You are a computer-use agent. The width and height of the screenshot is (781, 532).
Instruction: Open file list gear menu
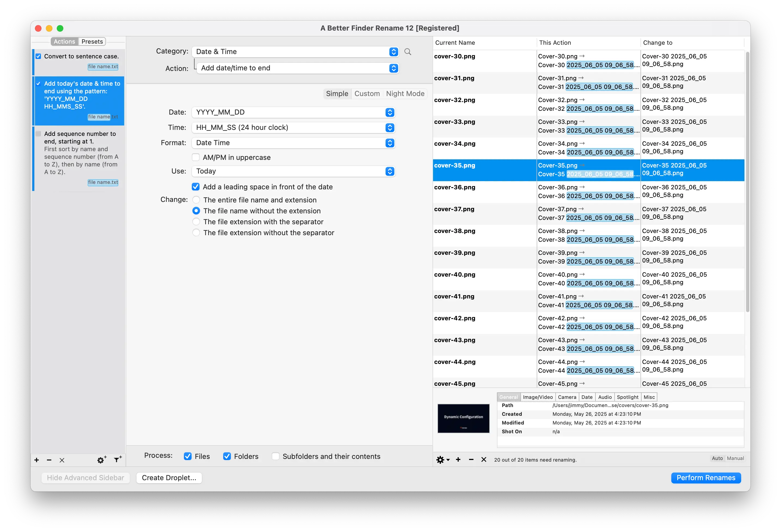(443, 459)
